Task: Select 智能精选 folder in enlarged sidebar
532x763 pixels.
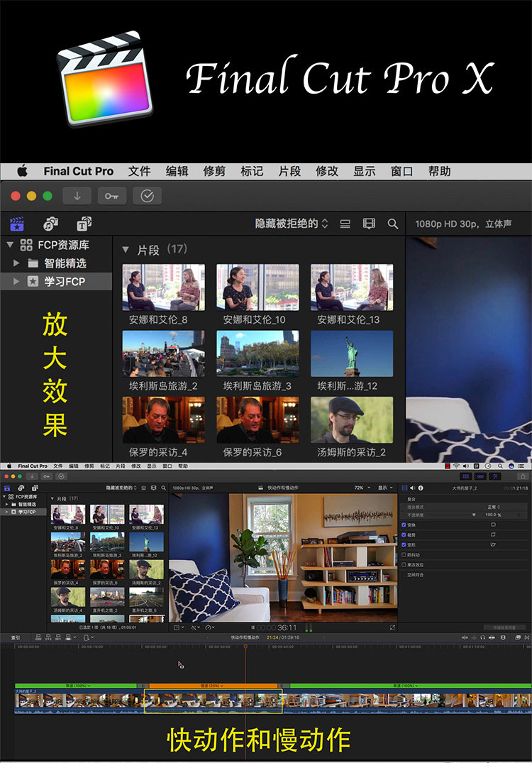Action: [65, 263]
